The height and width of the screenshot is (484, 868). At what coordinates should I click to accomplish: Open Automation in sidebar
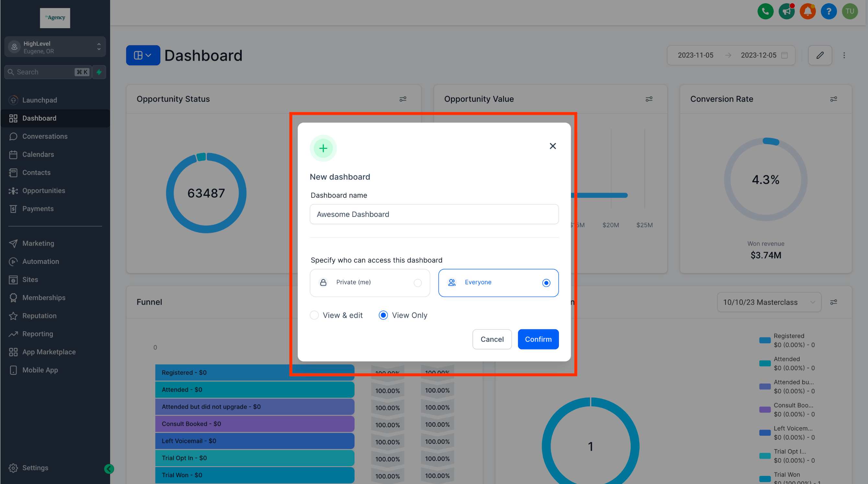click(55, 262)
